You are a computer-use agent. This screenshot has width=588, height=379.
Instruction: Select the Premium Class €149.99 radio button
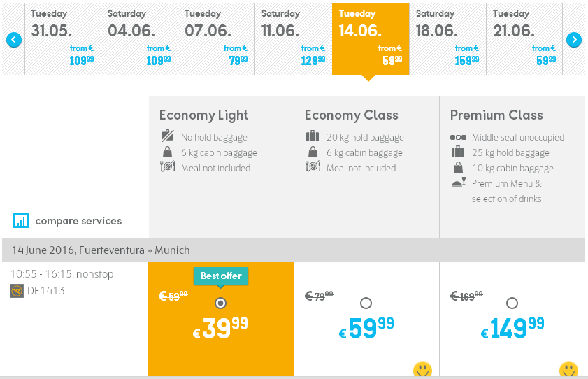click(512, 303)
